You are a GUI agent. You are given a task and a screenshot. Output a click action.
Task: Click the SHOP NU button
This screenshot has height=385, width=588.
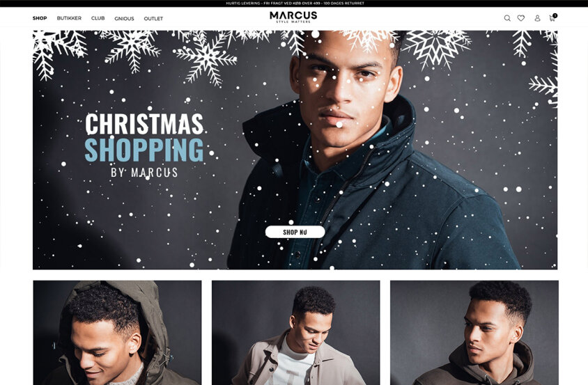coord(295,232)
